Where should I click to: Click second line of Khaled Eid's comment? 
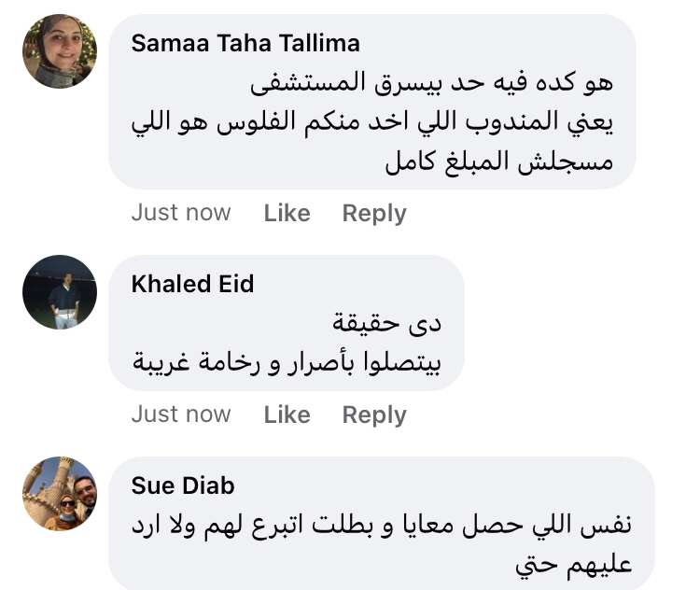click(287, 362)
